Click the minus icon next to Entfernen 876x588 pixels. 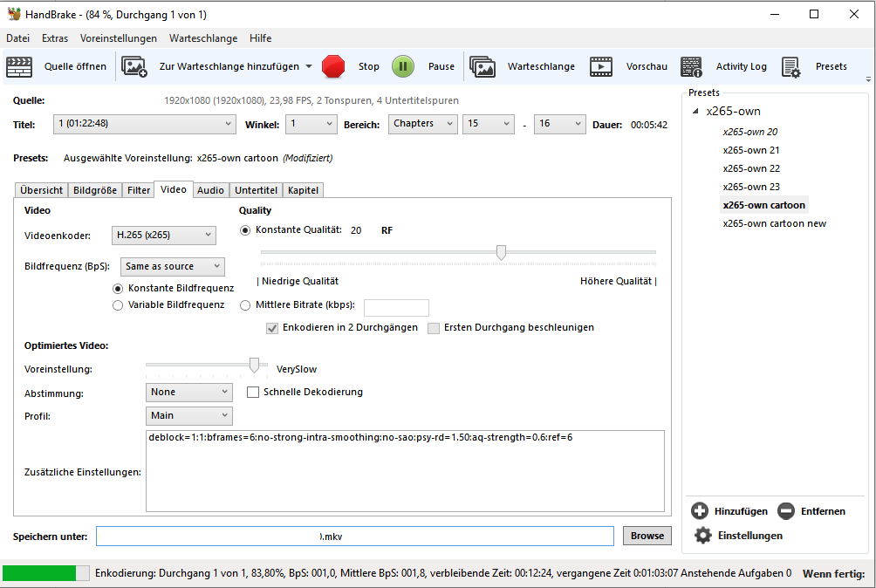click(785, 510)
